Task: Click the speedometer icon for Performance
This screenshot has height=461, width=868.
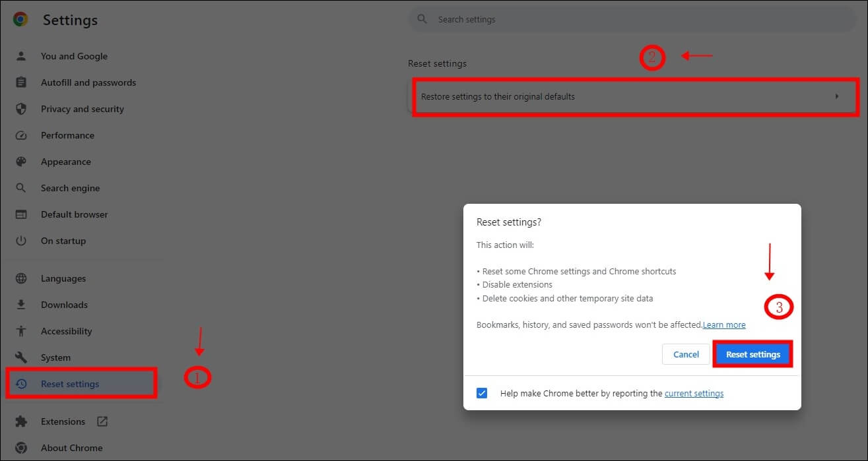Action: point(21,135)
